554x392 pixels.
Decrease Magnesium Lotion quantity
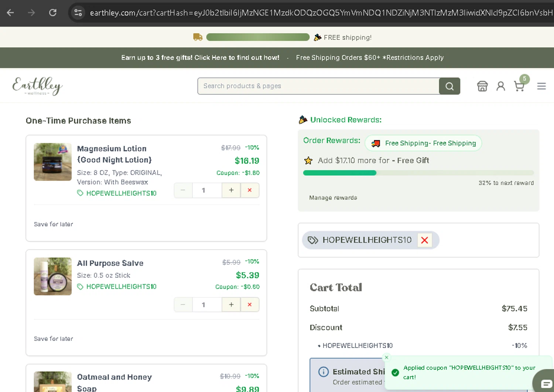pyautogui.click(x=183, y=190)
